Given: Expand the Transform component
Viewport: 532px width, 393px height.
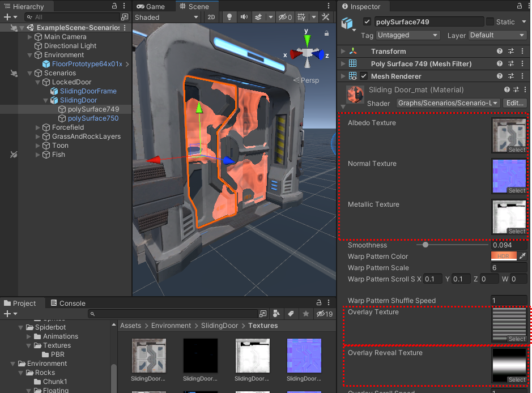Looking at the screenshot, I should click(x=343, y=51).
